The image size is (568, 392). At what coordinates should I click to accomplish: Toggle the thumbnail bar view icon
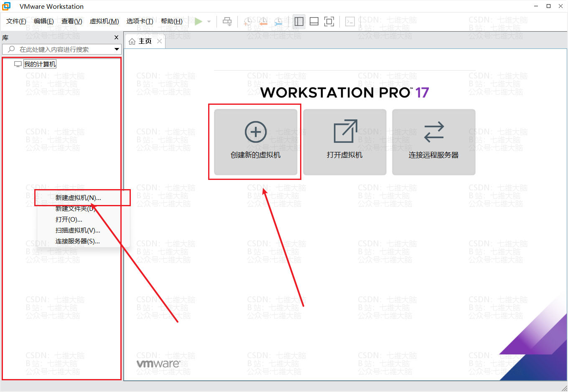tap(314, 21)
